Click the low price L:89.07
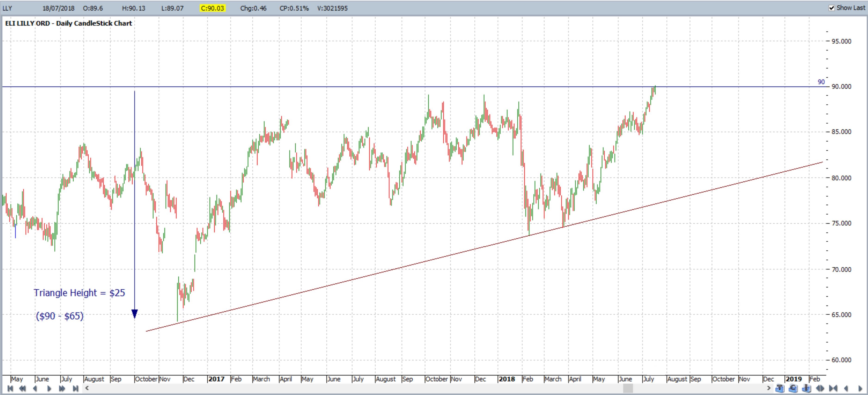868x395 pixels. coord(173,8)
